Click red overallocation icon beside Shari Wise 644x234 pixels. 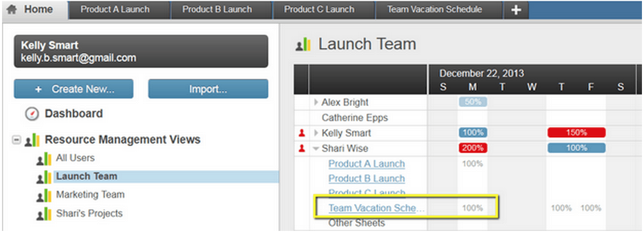pyautogui.click(x=302, y=149)
